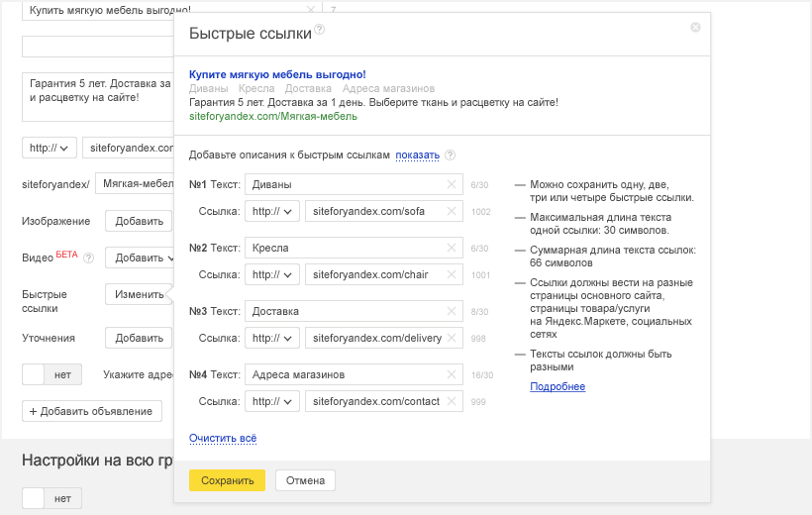Close the Быстрые ссылки dialog
812x515 pixels.
(695, 27)
